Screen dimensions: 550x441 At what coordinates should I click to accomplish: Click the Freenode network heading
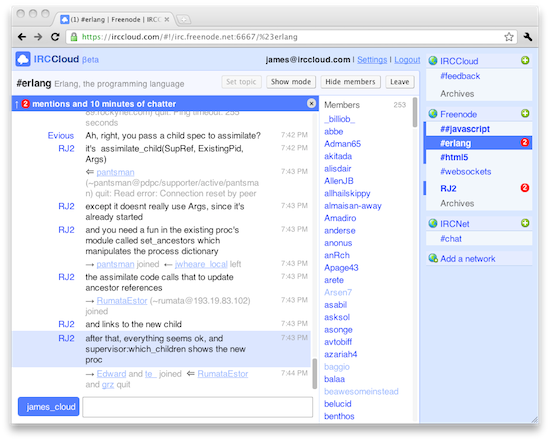tap(458, 114)
